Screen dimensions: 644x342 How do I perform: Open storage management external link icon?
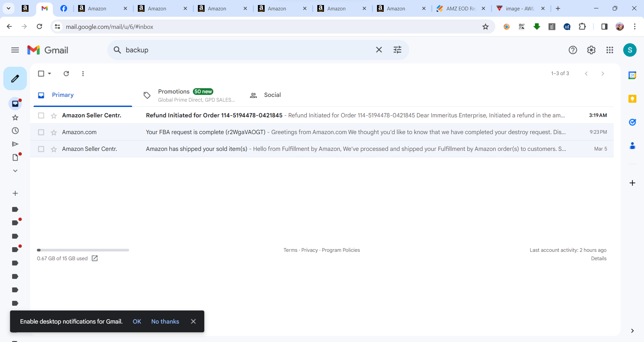95,258
